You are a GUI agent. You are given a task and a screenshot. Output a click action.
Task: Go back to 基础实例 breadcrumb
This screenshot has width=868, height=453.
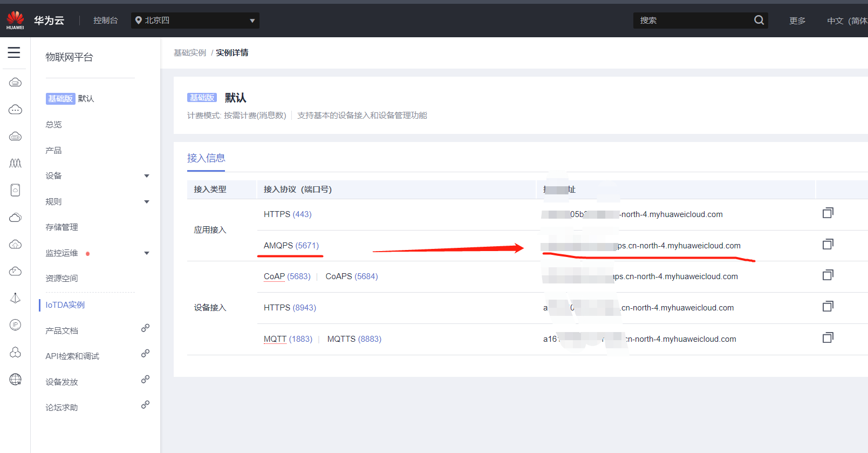tap(190, 53)
